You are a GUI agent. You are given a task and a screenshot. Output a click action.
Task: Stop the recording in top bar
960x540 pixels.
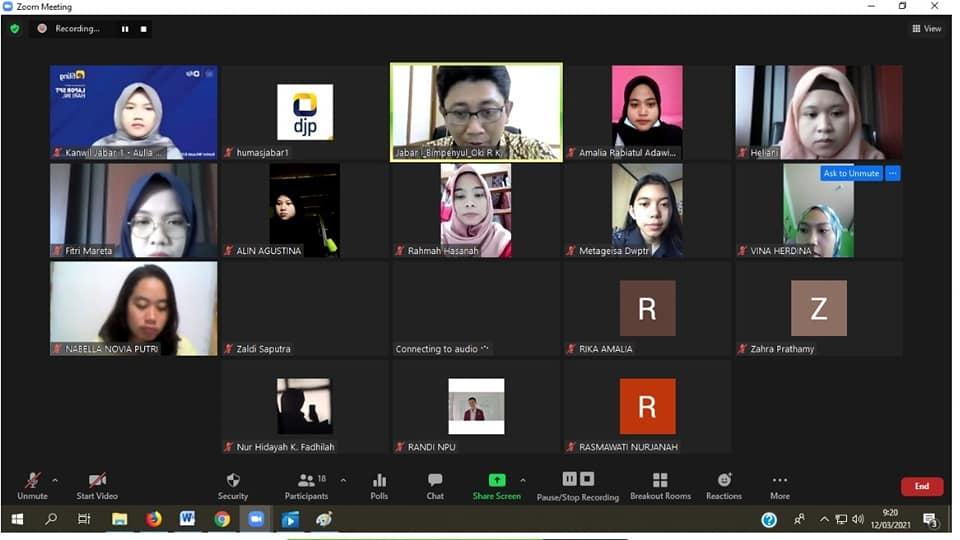(x=143, y=29)
